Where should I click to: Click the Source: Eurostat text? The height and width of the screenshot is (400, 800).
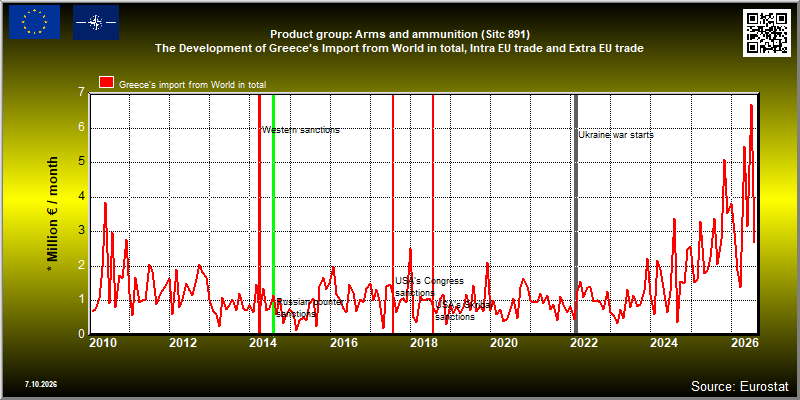[740, 385]
